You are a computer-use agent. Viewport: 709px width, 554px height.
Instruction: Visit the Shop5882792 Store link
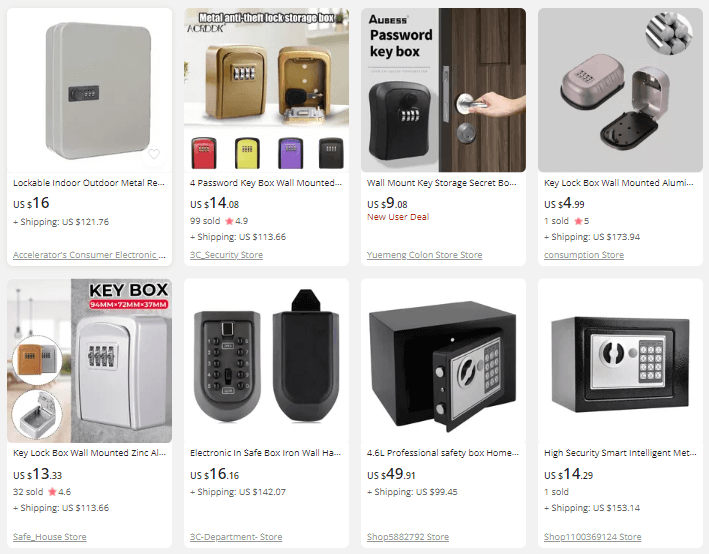point(408,537)
